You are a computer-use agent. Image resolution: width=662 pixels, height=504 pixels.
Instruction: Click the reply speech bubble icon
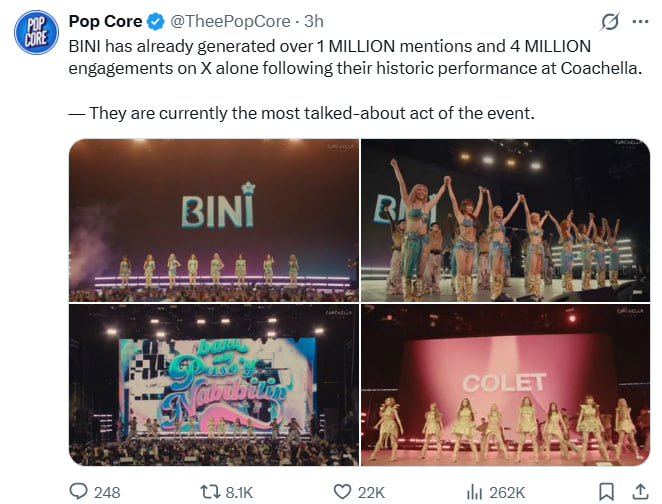coord(80,491)
